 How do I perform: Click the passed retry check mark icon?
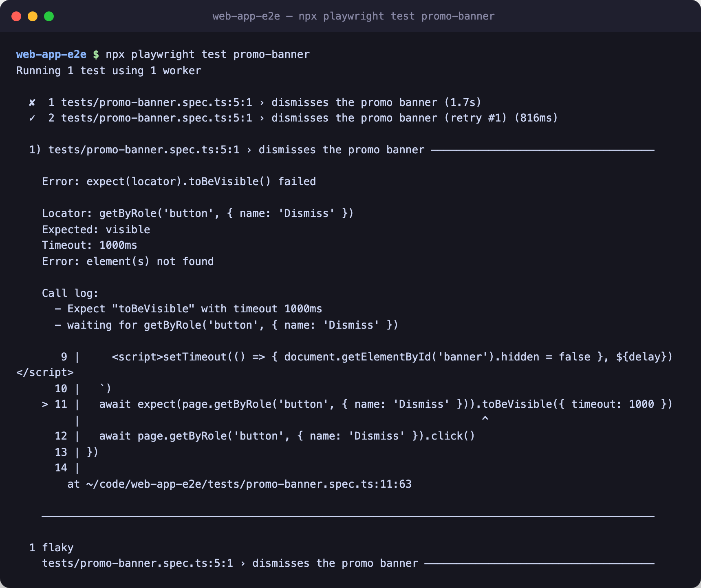(32, 118)
